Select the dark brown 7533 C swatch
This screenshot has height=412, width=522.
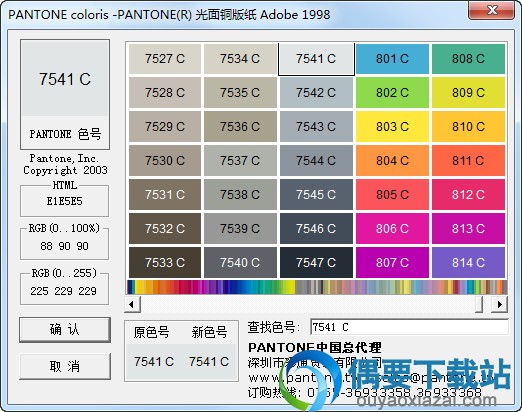(165, 263)
